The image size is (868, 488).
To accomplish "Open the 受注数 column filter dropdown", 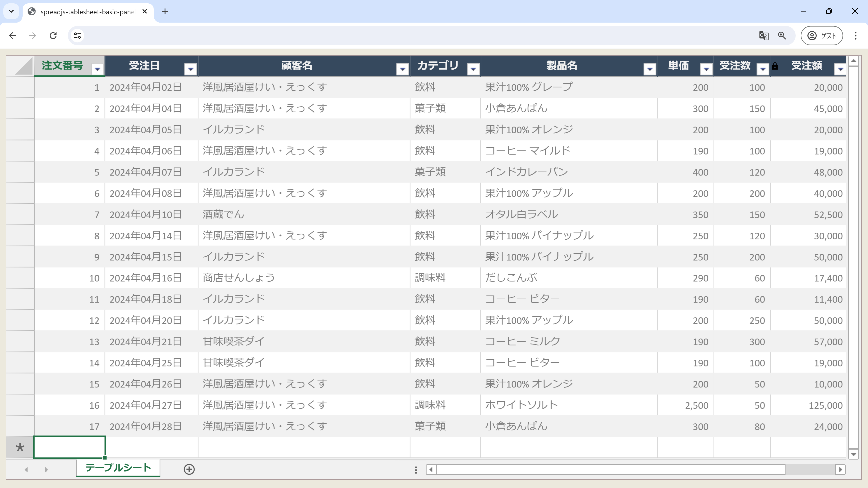I will tap(762, 69).
